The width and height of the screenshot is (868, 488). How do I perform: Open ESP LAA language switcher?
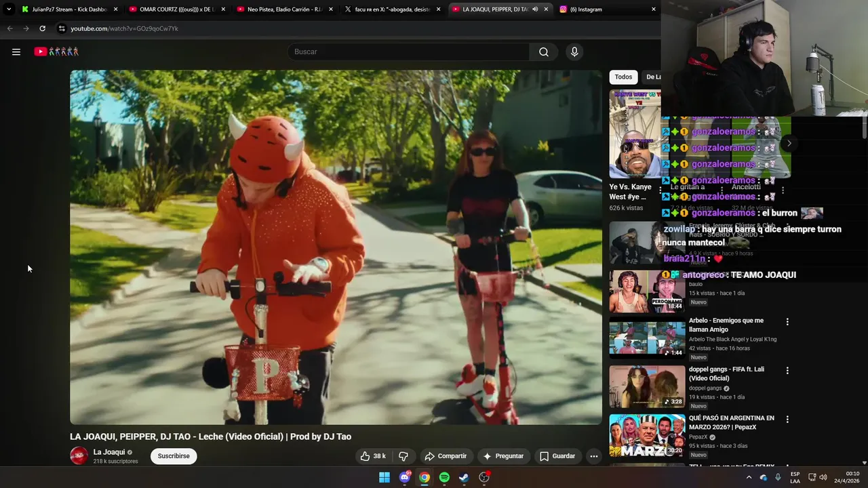[x=795, y=477]
